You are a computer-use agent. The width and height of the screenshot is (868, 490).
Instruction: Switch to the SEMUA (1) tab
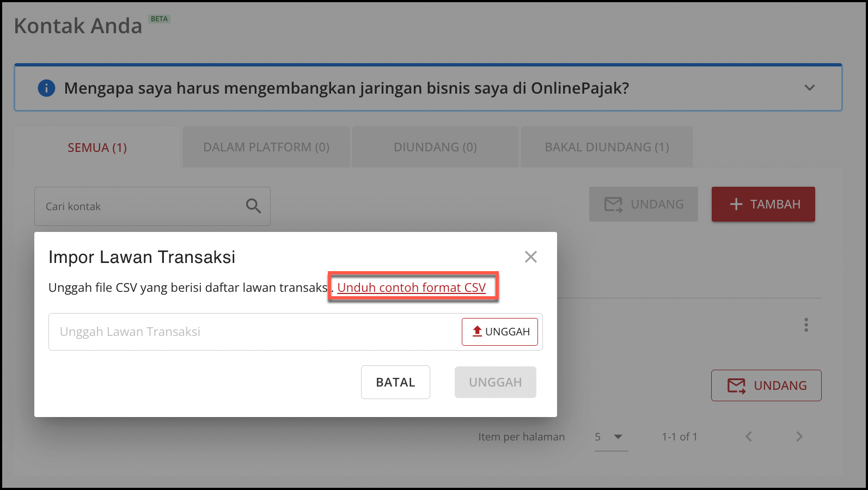(x=97, y=148)
